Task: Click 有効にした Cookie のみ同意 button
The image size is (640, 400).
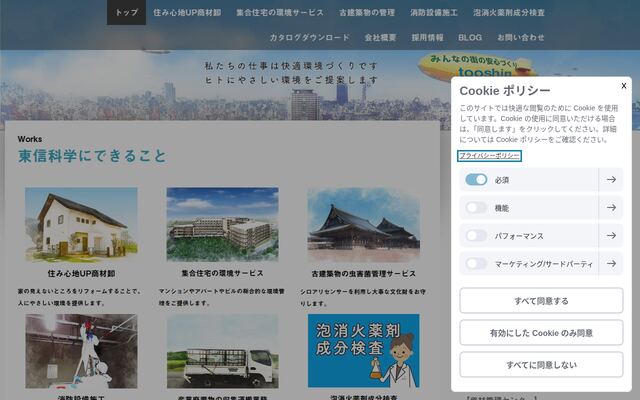Action: coord(541,333)
